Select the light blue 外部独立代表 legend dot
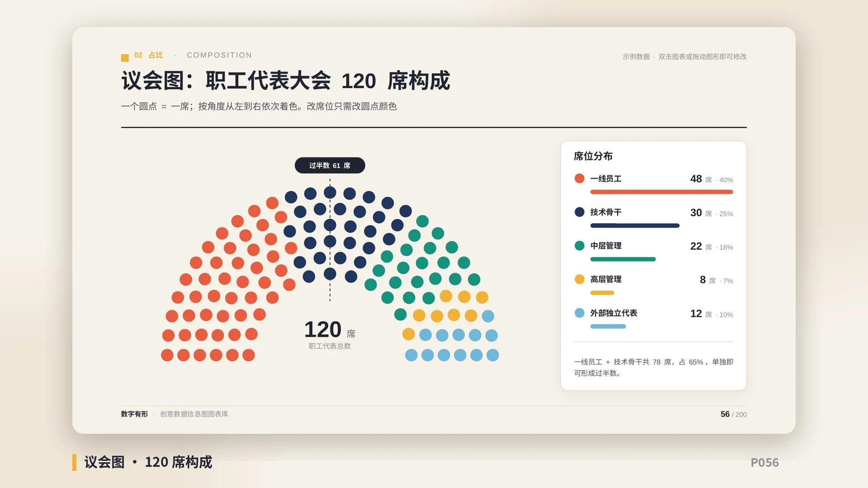The width and height of the screenshot is (868, 488). tap(579, 313)
